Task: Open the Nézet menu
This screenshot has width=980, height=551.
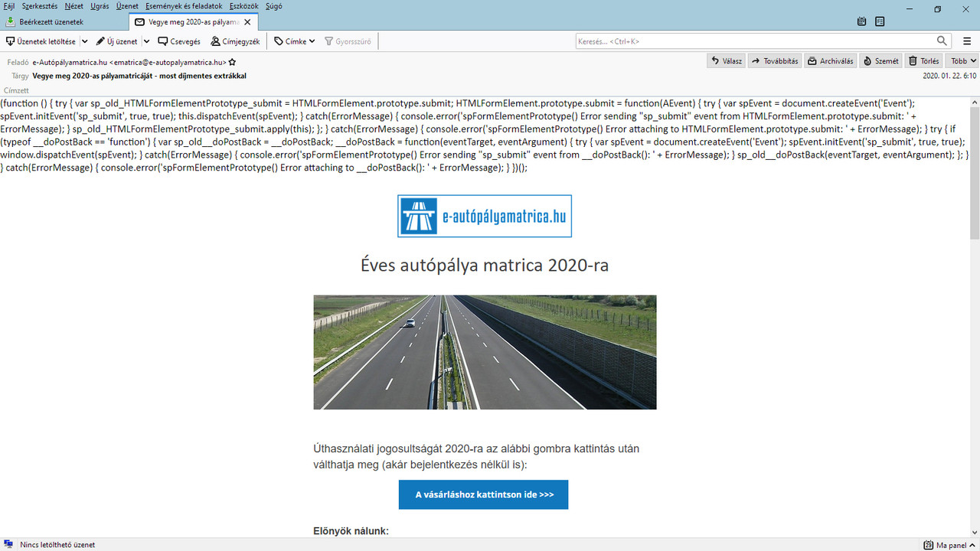Action: (x=74, y=6)
